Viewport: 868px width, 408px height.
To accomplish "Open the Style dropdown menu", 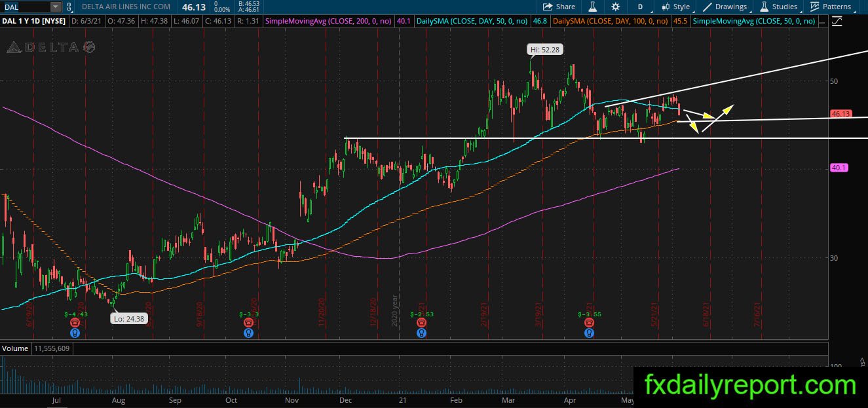I will pos(675,7).
